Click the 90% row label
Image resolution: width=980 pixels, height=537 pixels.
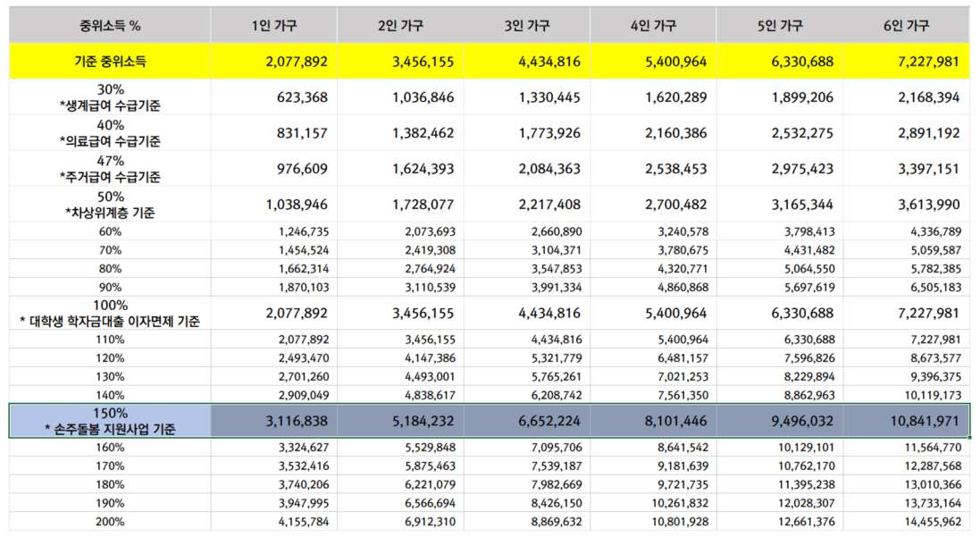[110, 288]
